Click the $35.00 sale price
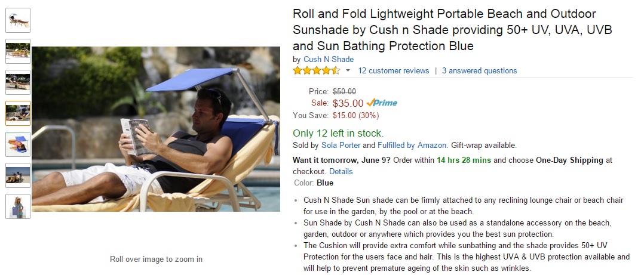This screenshot has height=275, width=644. tap(348, 103)
